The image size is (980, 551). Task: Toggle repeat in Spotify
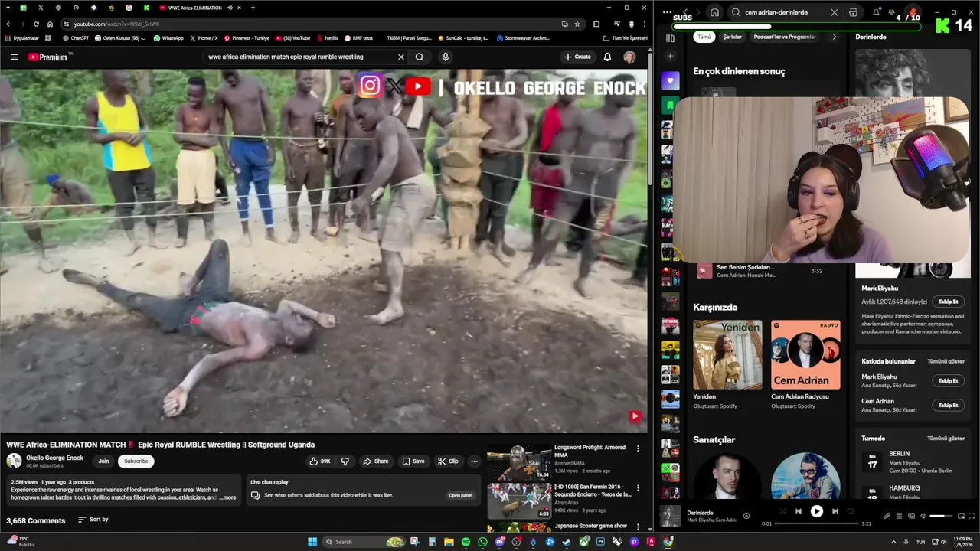(851, 511)
